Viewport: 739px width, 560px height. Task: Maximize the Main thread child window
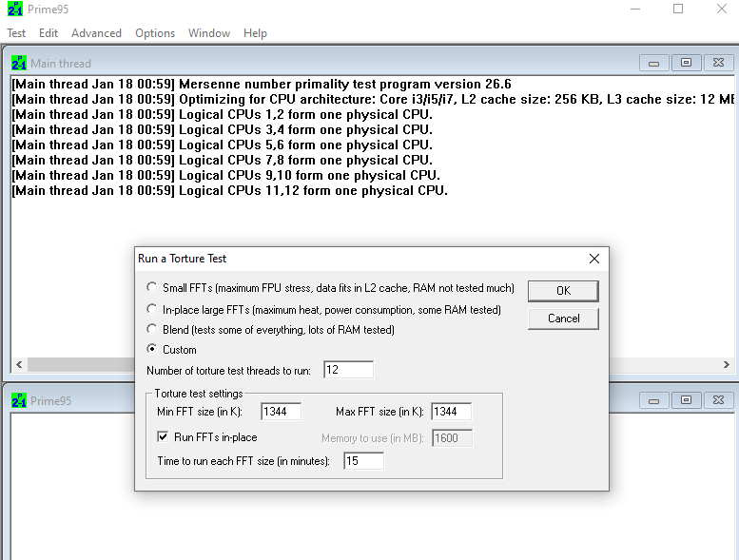[687, 63]
